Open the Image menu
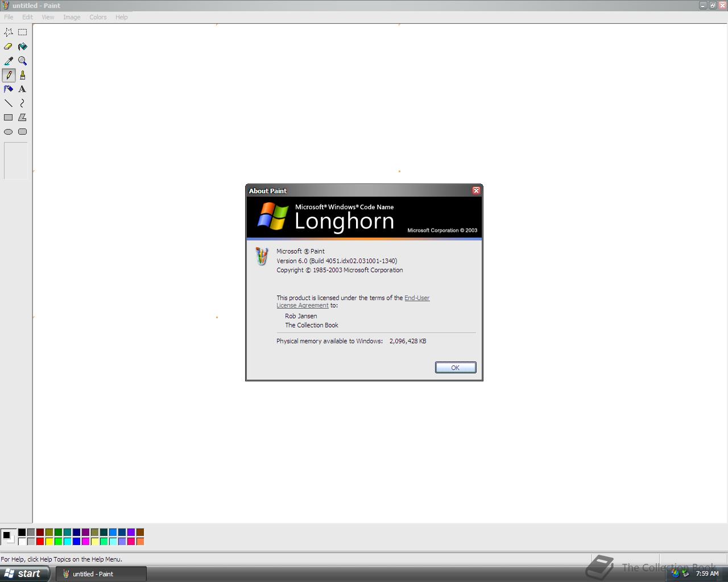Screen dimensions: 728x582 tap(72, 17)
